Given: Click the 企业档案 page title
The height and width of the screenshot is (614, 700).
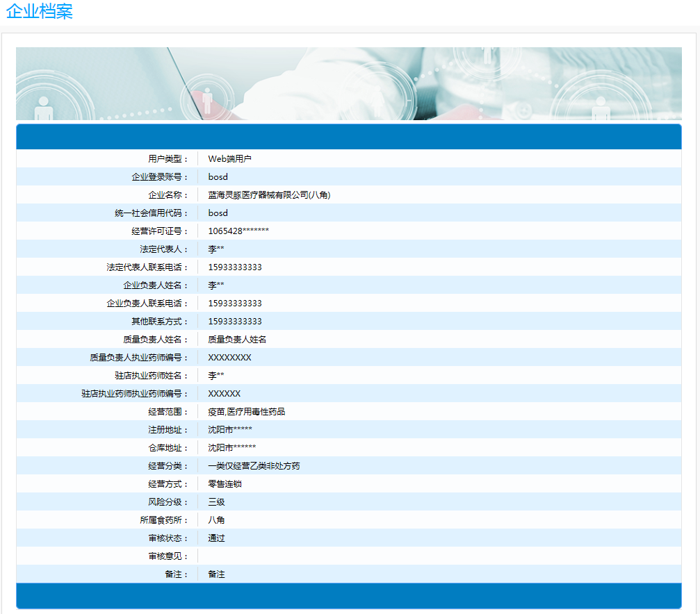Looking at the screenshot, I should [39, 12].
